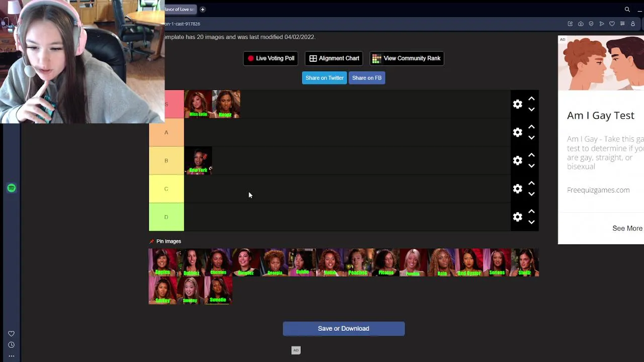Click the browser address bar URL

pos(182,24)
